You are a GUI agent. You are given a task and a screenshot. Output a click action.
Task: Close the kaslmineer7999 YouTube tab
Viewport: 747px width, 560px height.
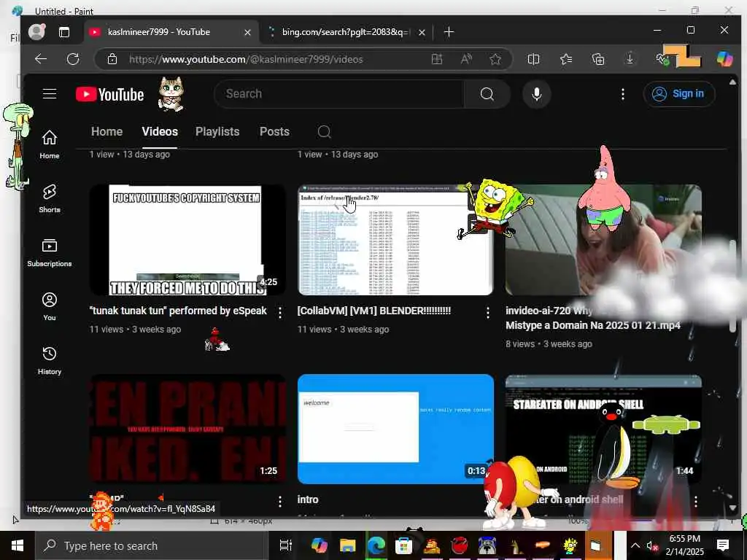[247, 32]
